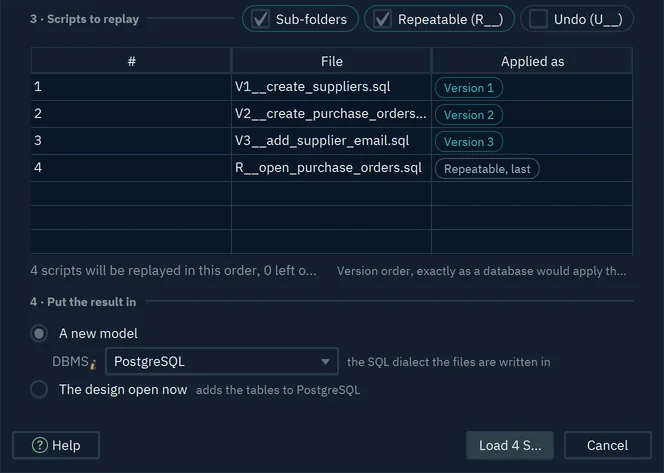Click the 'adds the tables to PostgreSQL' hint
Screen dimensions: 664x473
[x=278, y=390]
